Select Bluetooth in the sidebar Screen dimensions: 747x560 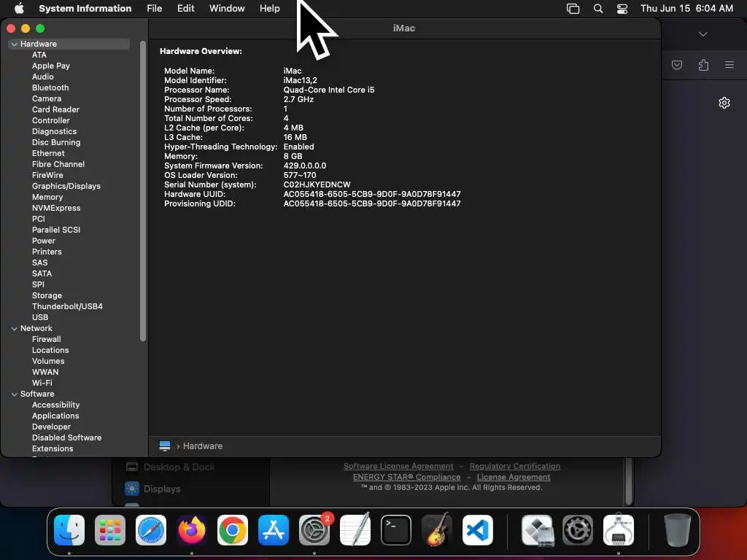tap(50, 87)
